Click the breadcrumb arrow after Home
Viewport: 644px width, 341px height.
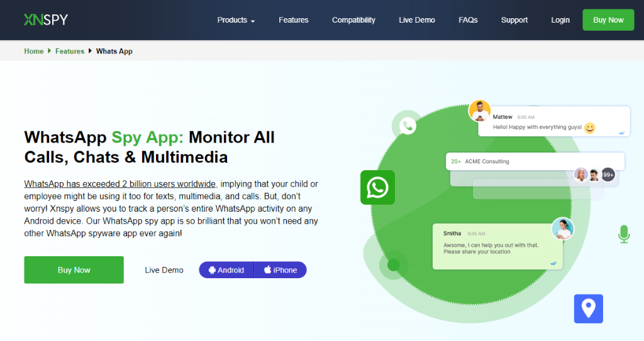pyautogui.click(x=49, y=51)
